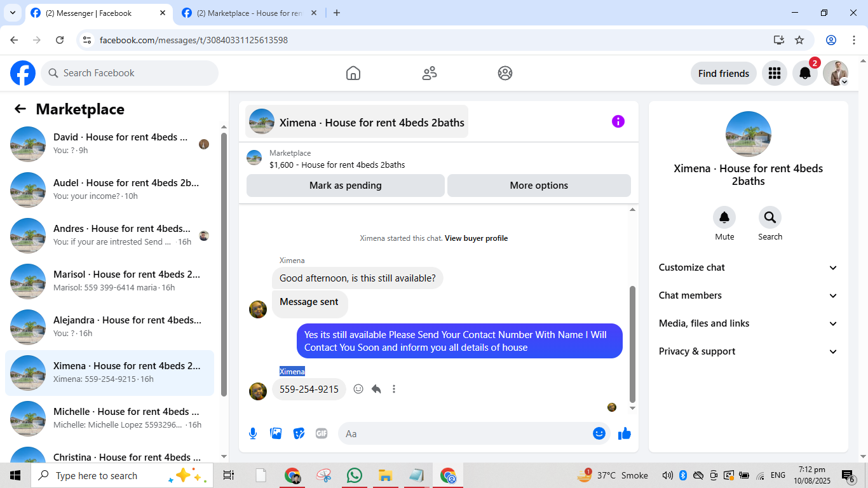The width and height of the screenshot is (868, 488).
Task: Open the Marisol House for rent chat
Action: 109,281
